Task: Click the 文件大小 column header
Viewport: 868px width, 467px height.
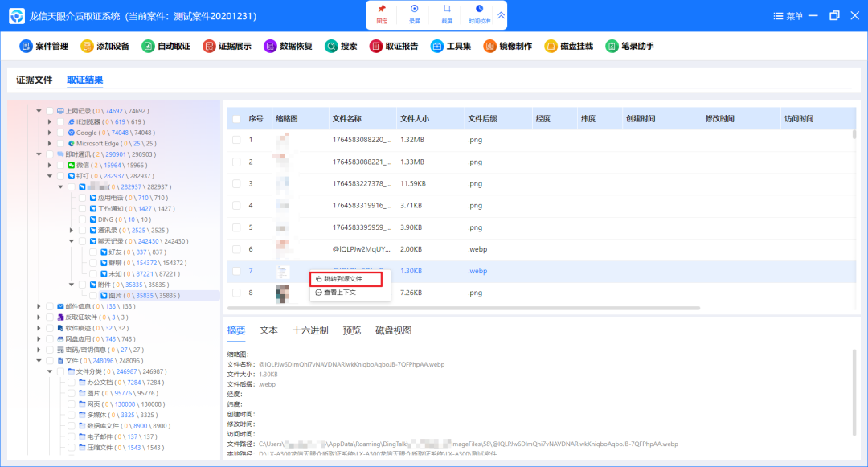Action: [x=415, y=119]
